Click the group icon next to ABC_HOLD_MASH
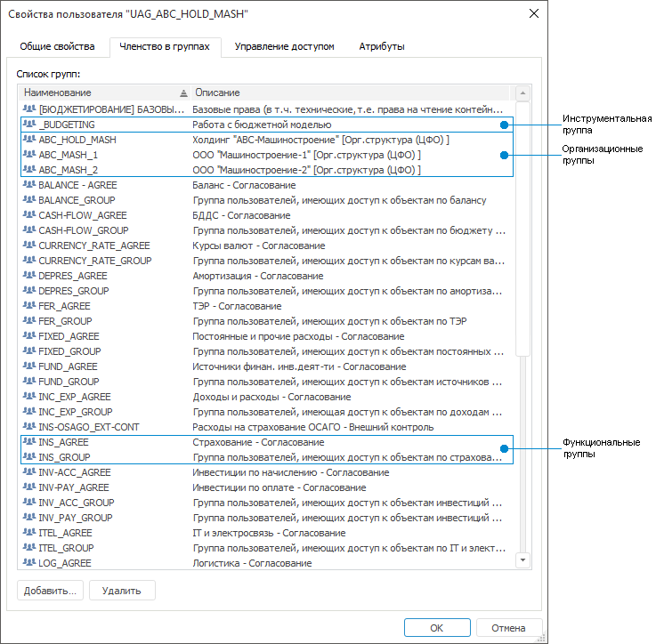The image size is (656, 644). point(29,140)
